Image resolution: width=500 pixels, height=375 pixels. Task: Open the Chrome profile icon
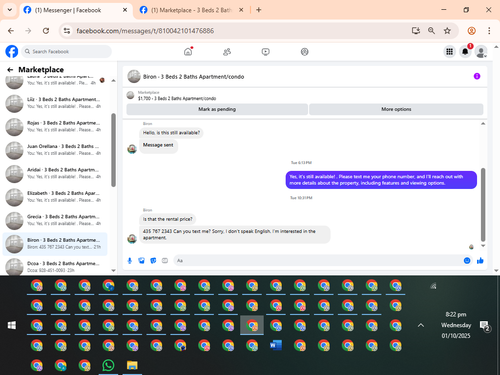[x=471, y=31]
